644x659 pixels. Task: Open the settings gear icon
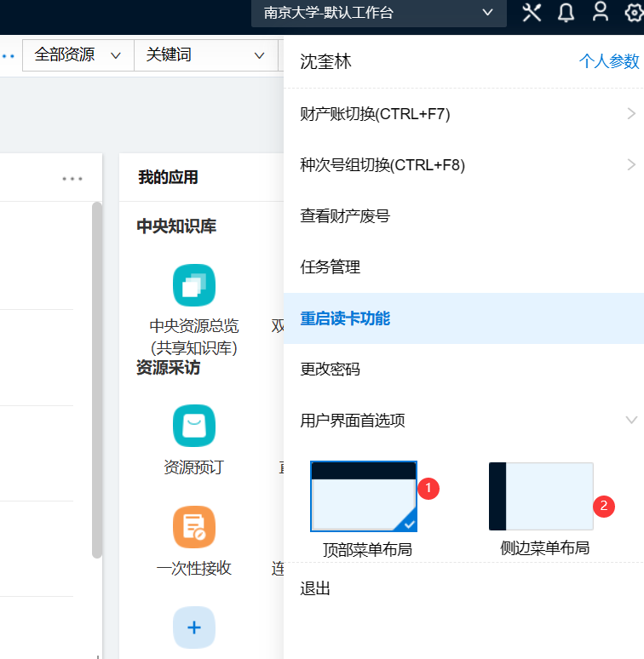coord(634,13)
